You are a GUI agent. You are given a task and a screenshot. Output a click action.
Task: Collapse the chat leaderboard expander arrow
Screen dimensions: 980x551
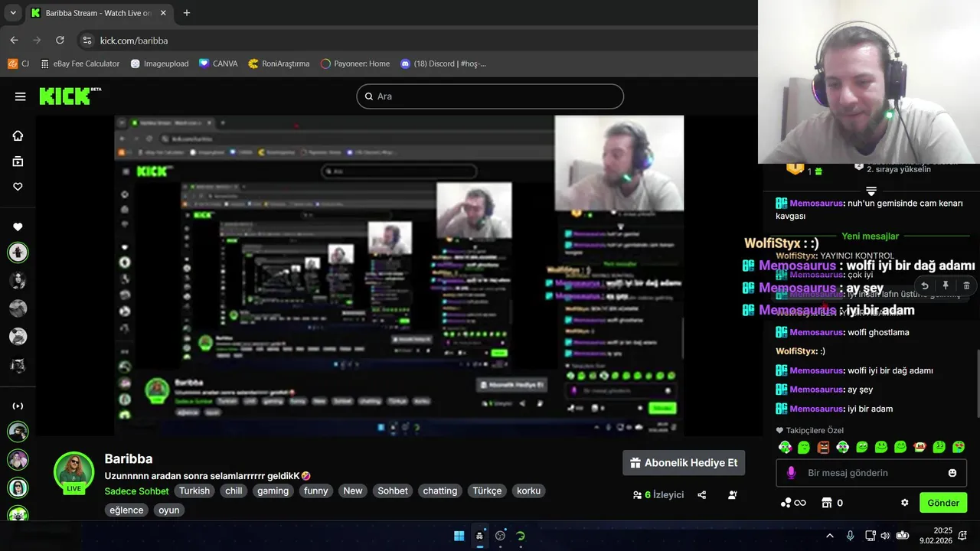point(871,191)
